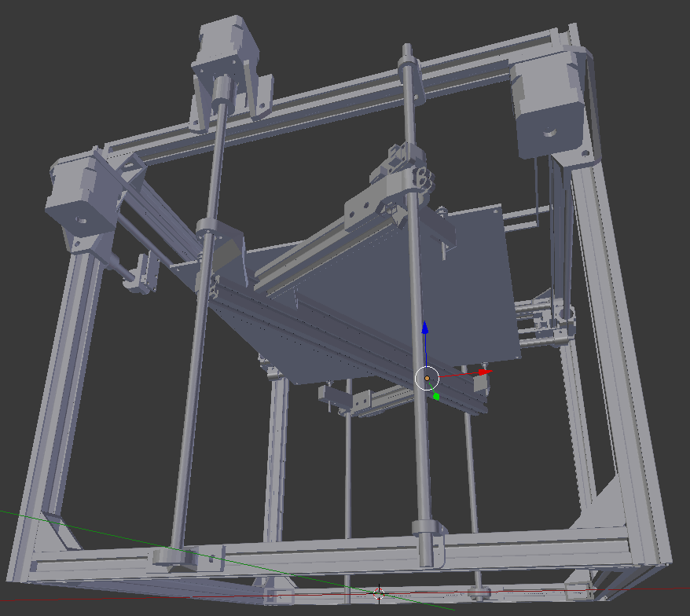The width and height of the screenshot is (690, 616).
Task: Click the blue Z-axis gizmo arrow
Action: [425, 328]
